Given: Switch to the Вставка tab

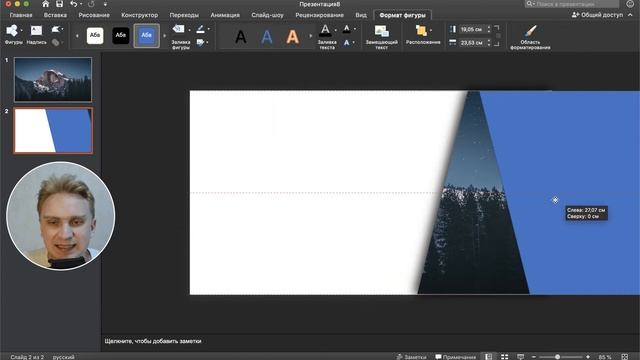Looking at the screenshot, I should [x=55, y=15].
